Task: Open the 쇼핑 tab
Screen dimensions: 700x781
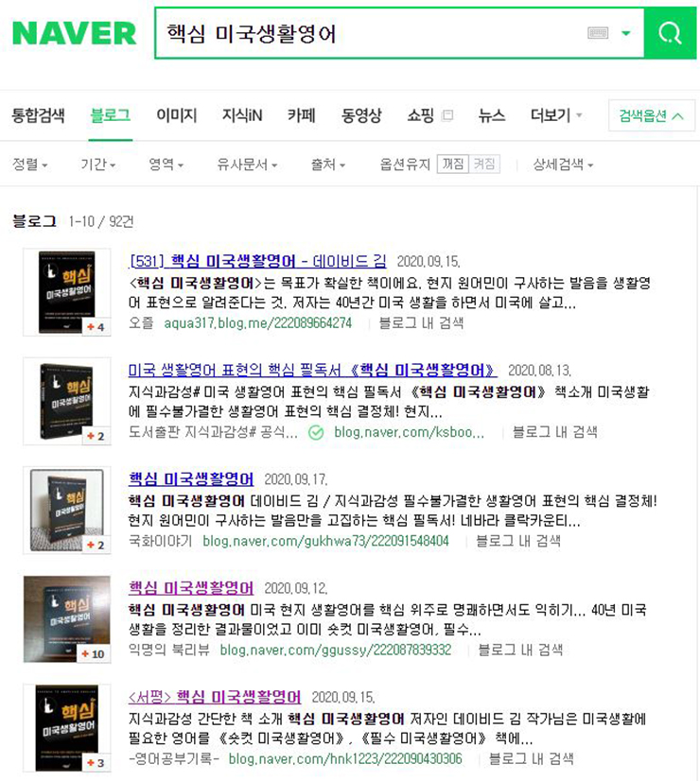Action: [421, 115]
